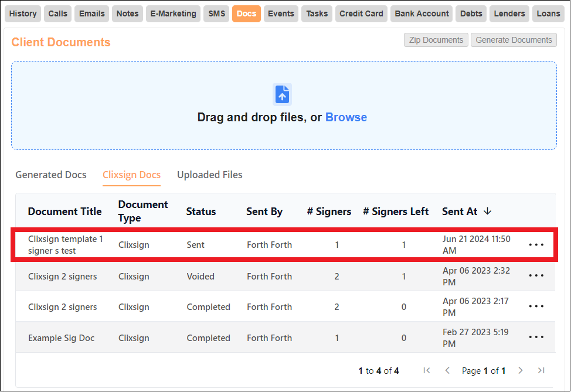Image resolution: width=571 pixels, height=392 pixels.
Task: Open the Loans tab
Action: click(548, 14)
